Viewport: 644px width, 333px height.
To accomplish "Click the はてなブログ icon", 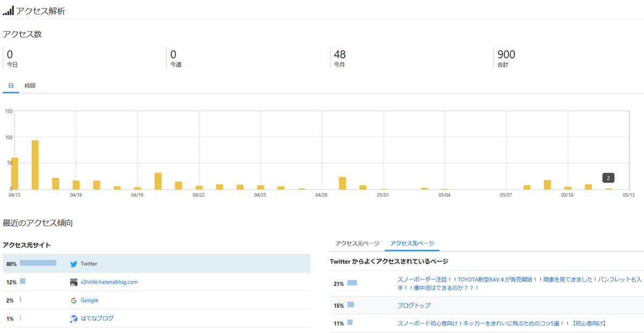I will tap(74, 319).
